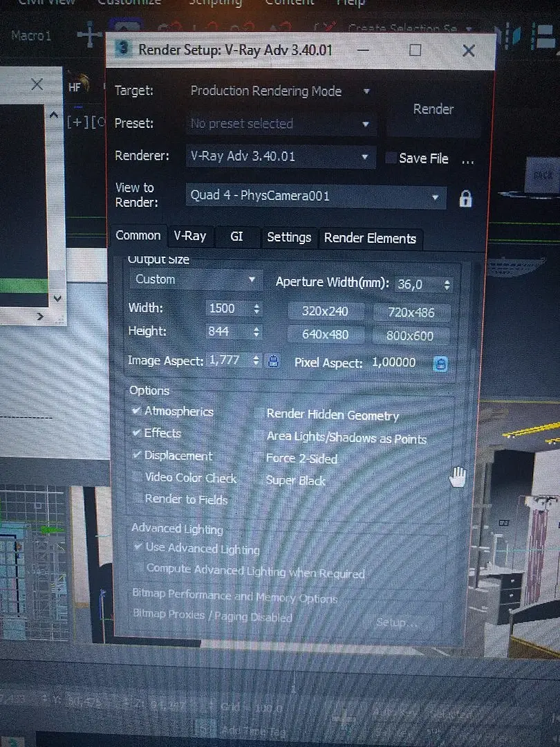This screenshot has width=560, height=747.
Task: Click the Aperture Width spinner arrows
Action: pos(447,285)
